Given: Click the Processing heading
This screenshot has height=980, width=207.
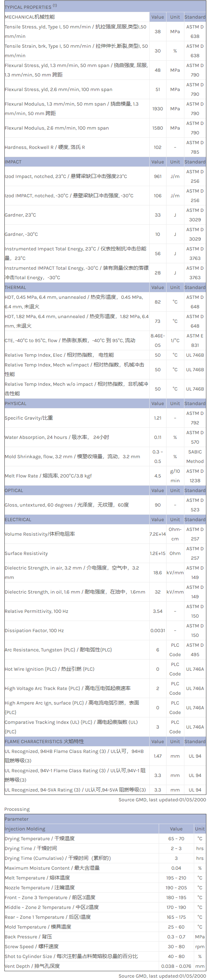Looking at the screenshot, I should pos(17,809).
